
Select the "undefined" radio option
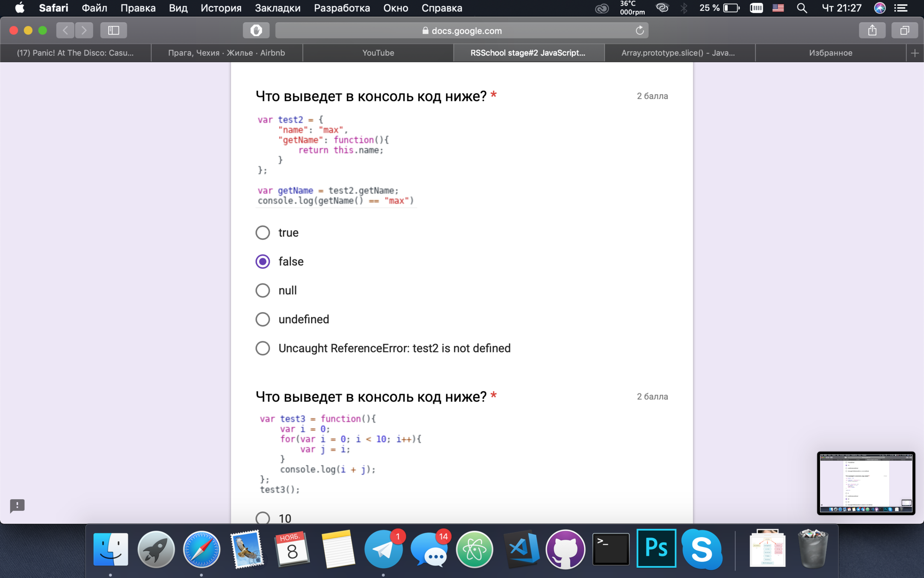pyautogui.click(x=263, y=319)
